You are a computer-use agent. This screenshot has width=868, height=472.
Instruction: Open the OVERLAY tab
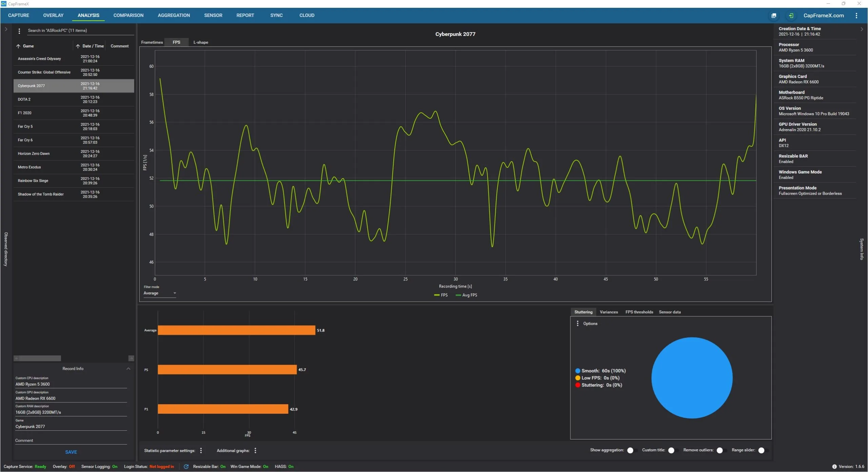click(53, 16)
